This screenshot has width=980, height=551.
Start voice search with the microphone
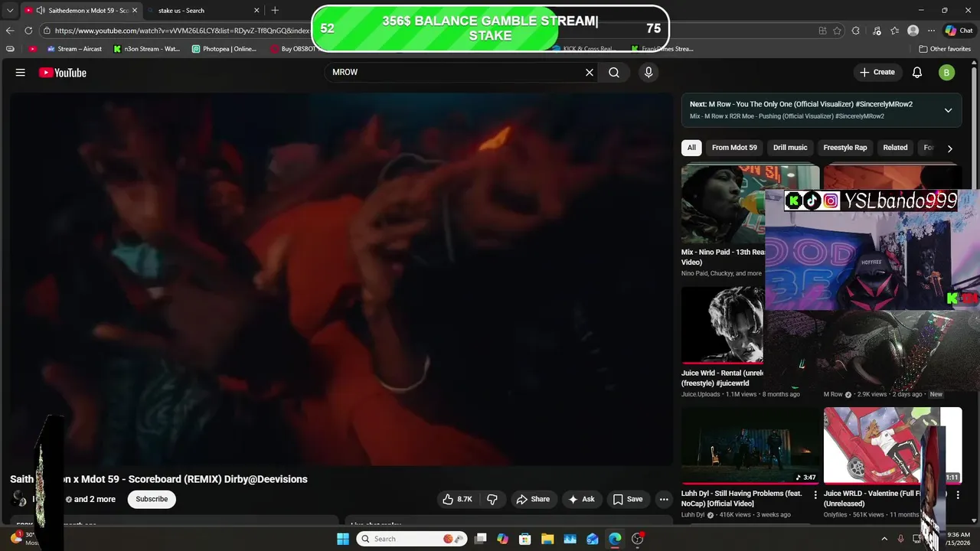pyautogui.click(x=648, y=72)
